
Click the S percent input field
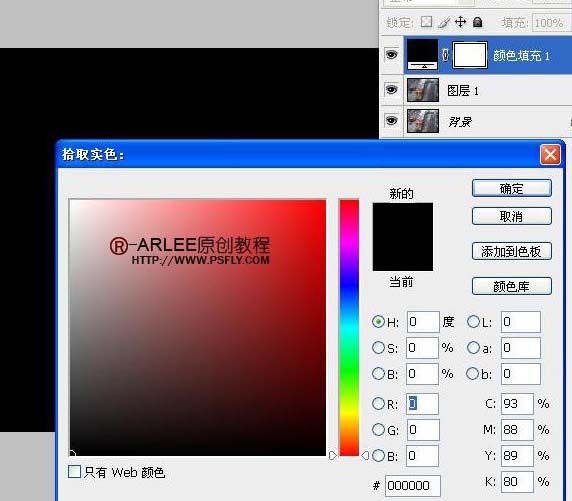[x=422, y=348]
